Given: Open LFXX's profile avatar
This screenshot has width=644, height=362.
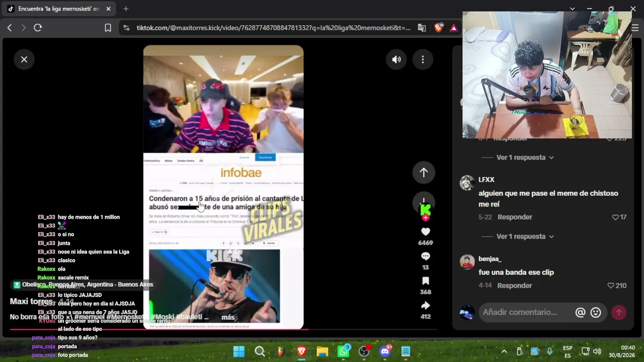Looking at the screenshot, I should click(467, 183).
